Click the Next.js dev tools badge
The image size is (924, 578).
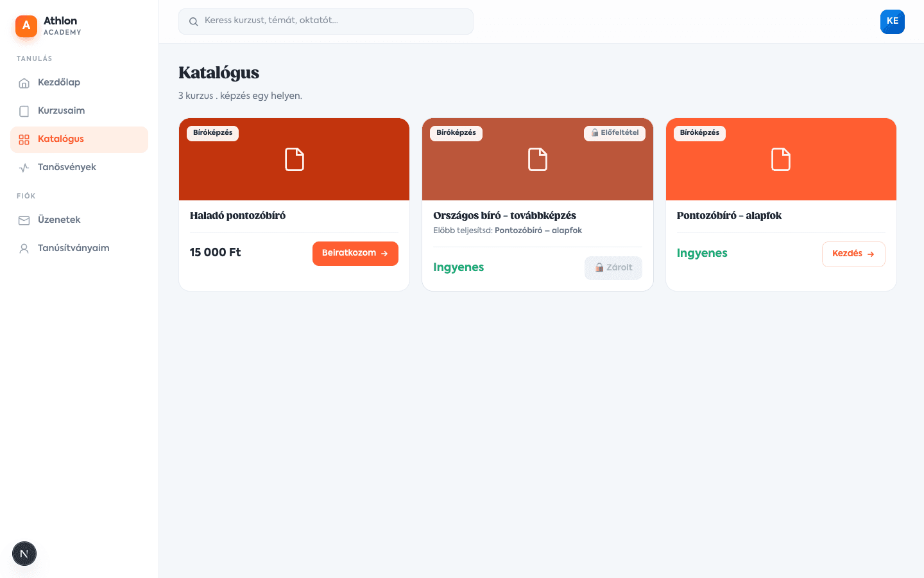24,554
